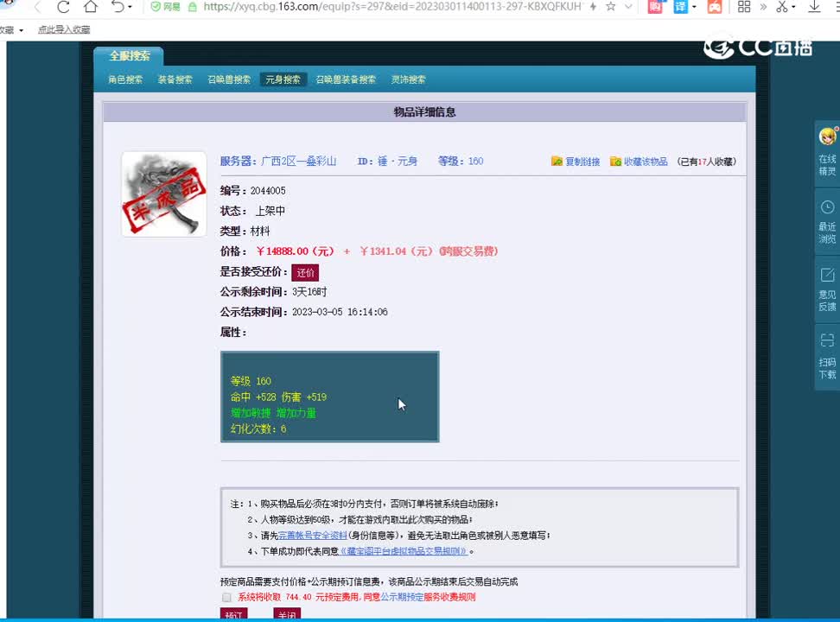Viewport: 840px width, 622px height.
Task: Open 灵饰搜索 tab
Action: [408, 79]
